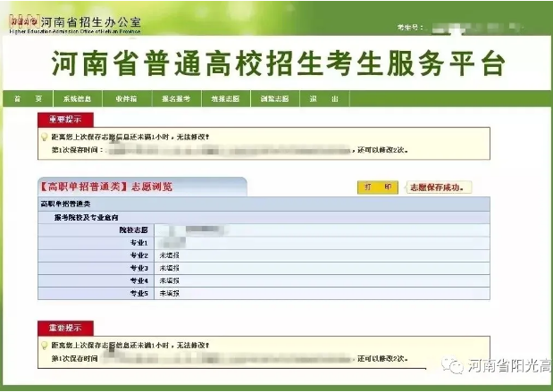
Task: Click the 考生号 label in the header
Action: coord(409,27)
